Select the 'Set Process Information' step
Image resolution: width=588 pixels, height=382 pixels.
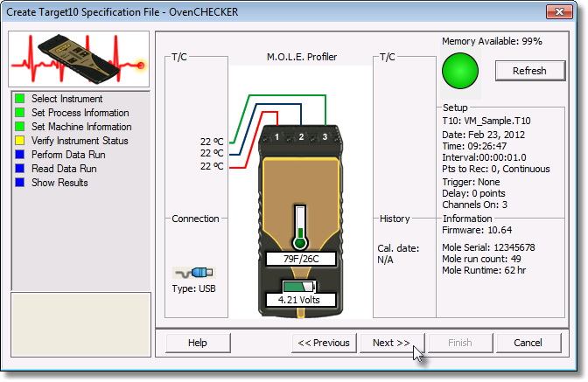80,113
